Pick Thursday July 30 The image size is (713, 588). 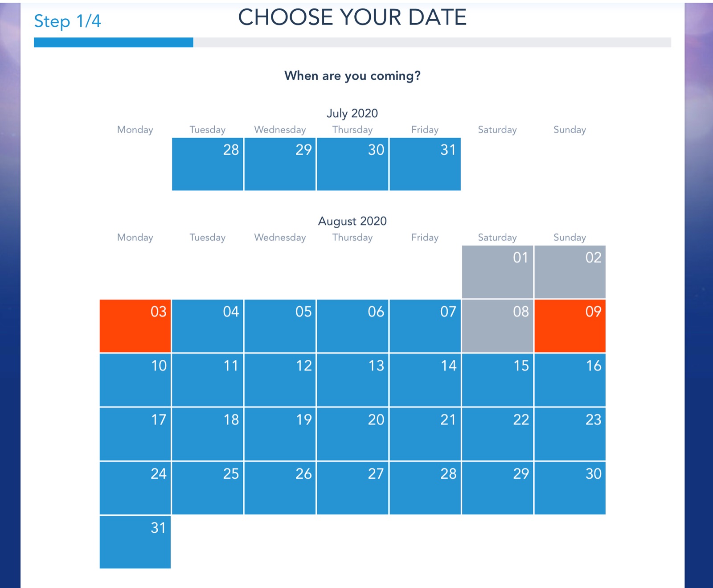click(352, 164)
